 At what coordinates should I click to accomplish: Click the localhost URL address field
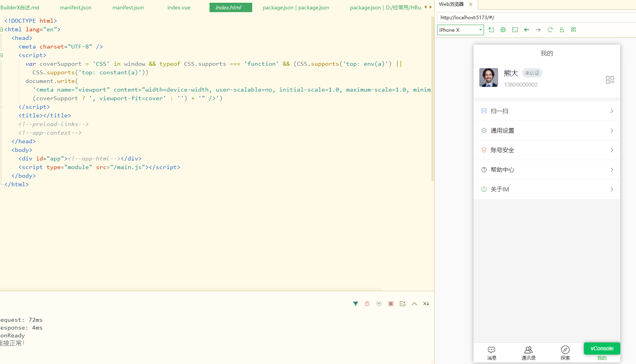[537, 17]
